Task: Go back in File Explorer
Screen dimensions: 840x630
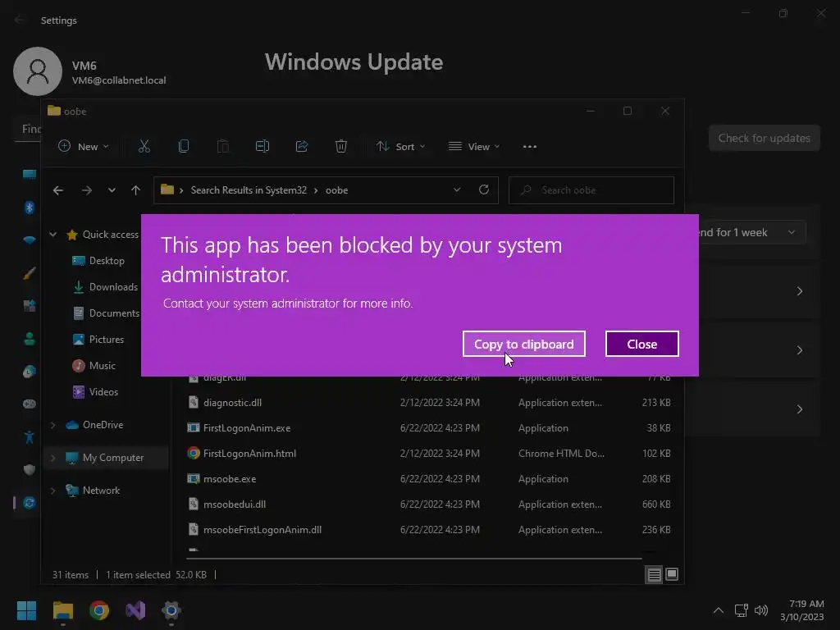Action: (58, 190)
